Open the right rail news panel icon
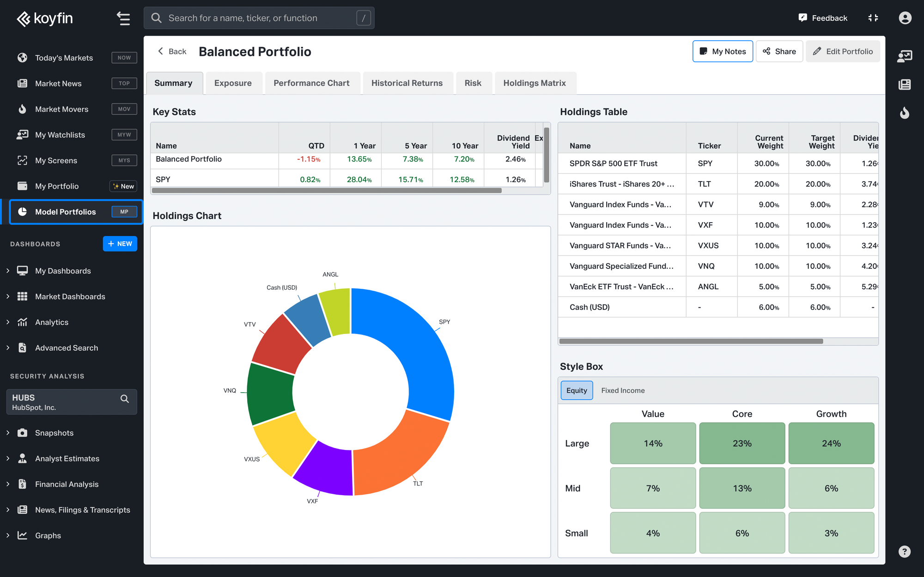Viewport: 924px width, 577px height. (904, 85)
